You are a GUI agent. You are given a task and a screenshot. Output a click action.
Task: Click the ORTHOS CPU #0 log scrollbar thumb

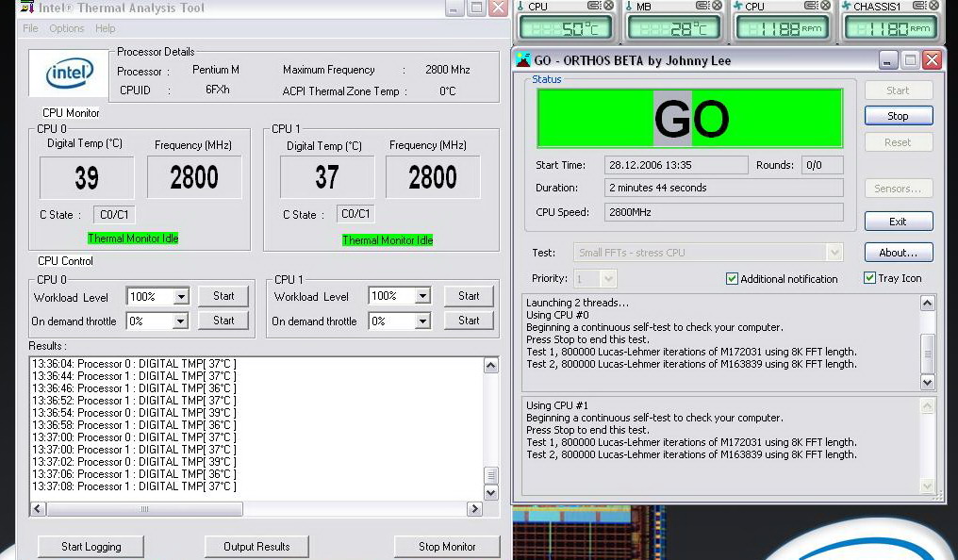click(x=928, y=354)
